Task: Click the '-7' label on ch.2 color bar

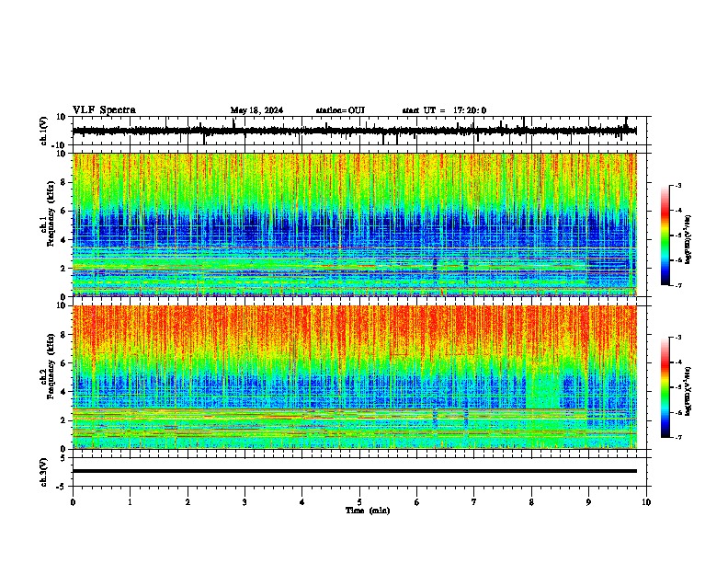Action: [x=677, y=437]
